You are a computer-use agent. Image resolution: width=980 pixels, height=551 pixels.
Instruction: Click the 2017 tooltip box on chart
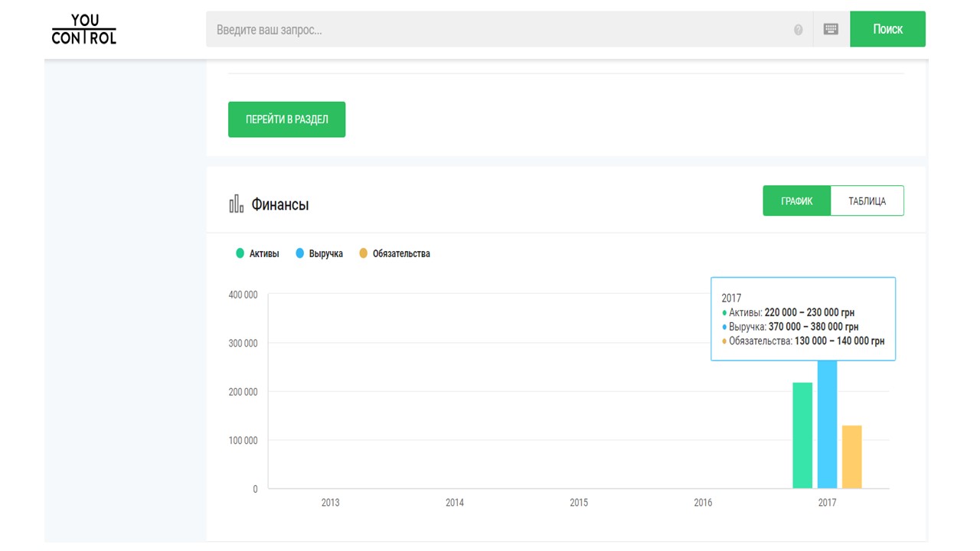coord(802,319)
